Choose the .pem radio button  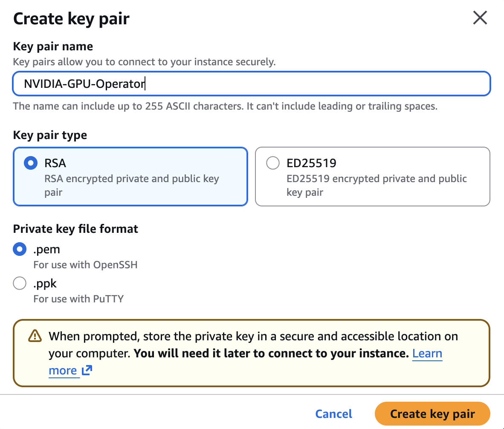click(20, 249)
